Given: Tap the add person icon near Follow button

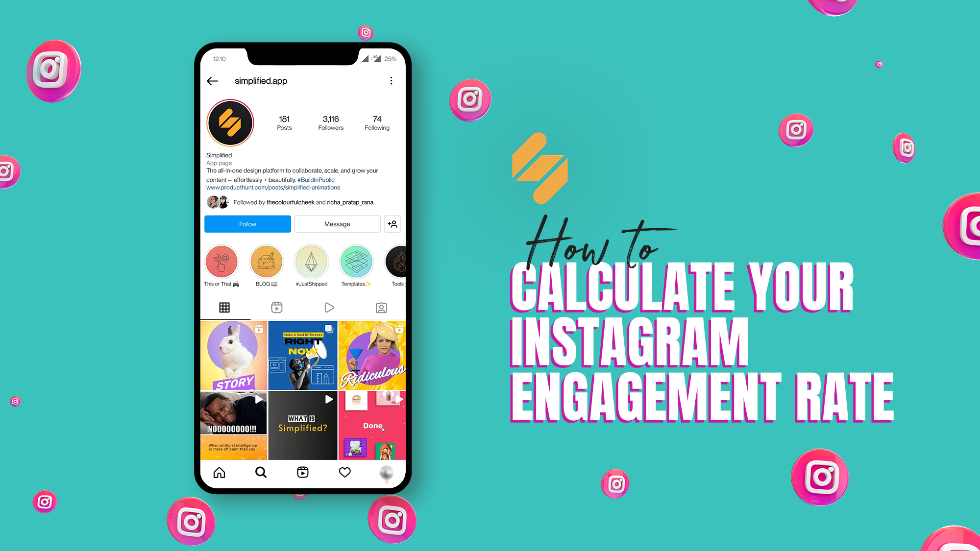Looking at the screenshot, I should coord(392,223).
